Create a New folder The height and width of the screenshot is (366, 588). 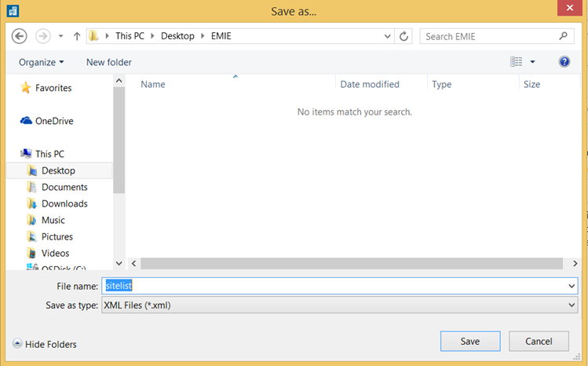[x=109, y=62]
